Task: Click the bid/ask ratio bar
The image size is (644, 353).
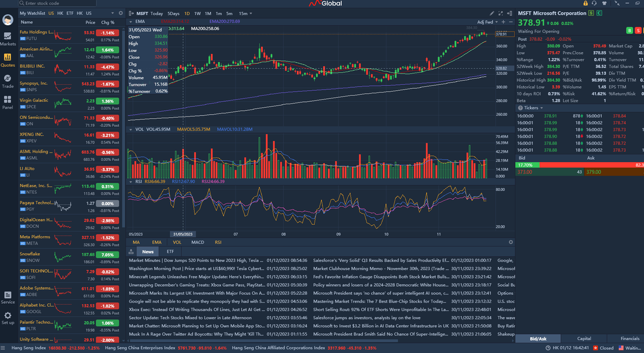Action: tap(580, 165)
